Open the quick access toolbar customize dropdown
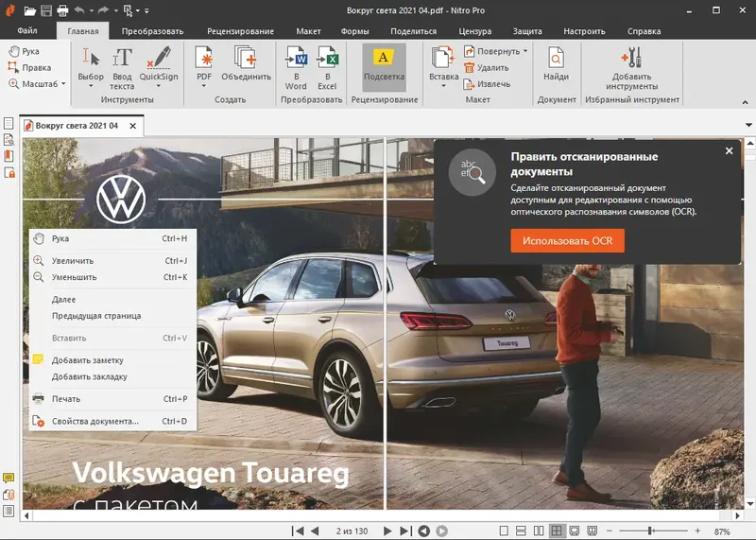Viewport: 756px width, 540px height. (146, 10)
